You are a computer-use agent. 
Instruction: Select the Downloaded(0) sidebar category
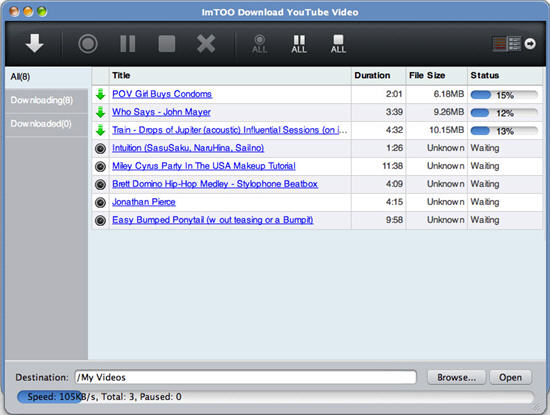47,124
